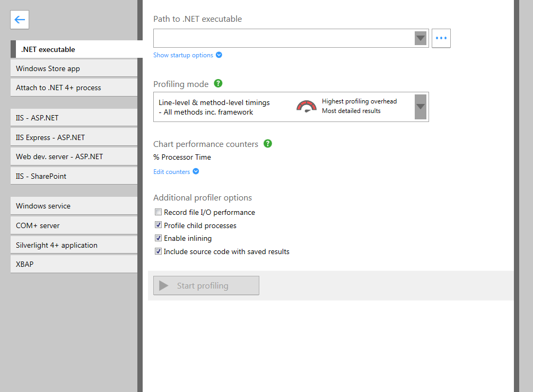Open the Profiling mode dropdown
This screenshot has width=533, height=392.
[420, 107]
